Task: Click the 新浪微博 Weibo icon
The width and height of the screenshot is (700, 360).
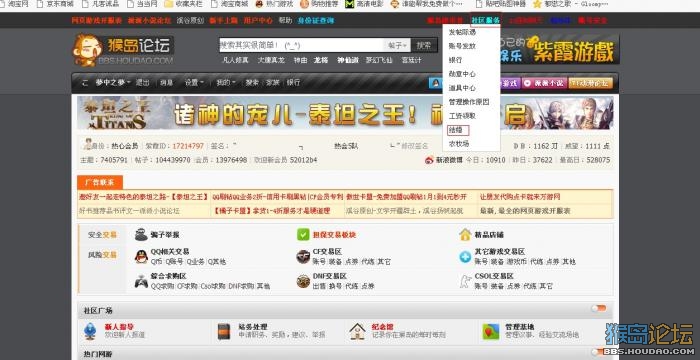Action: click(x=429, y=160)
